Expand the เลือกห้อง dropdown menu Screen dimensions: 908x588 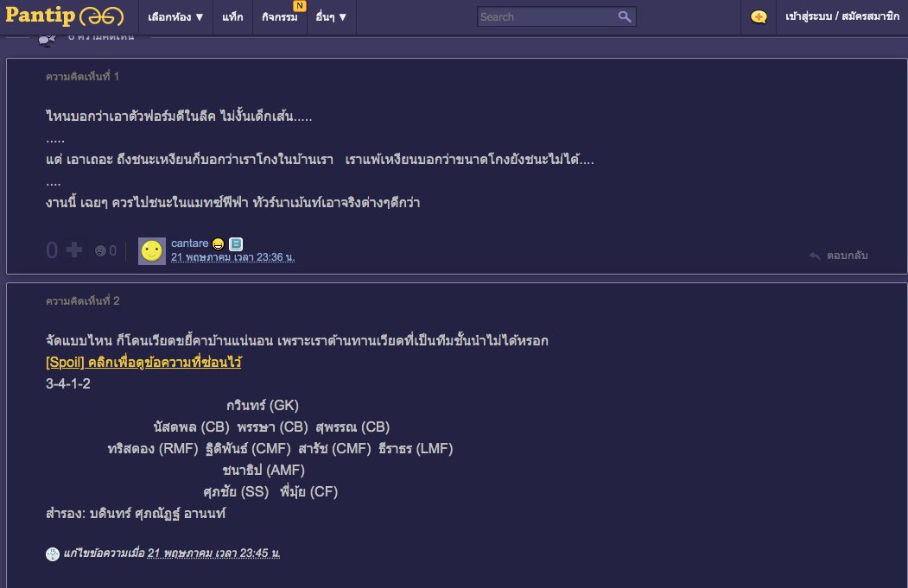[175, 16]
